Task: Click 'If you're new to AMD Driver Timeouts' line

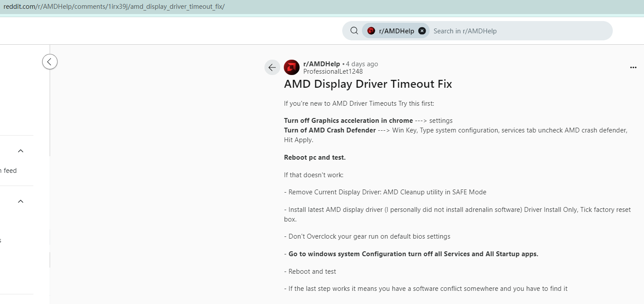Action: (x=359, y=104)
